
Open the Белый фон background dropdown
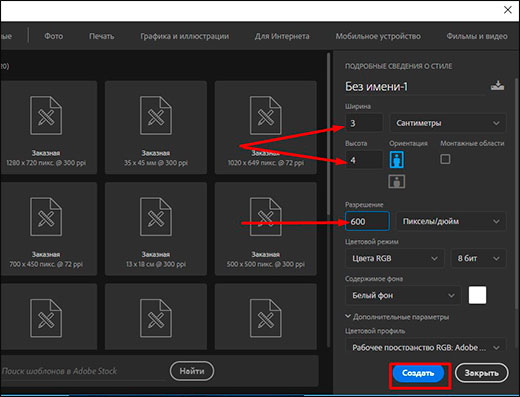coord(403,295)
